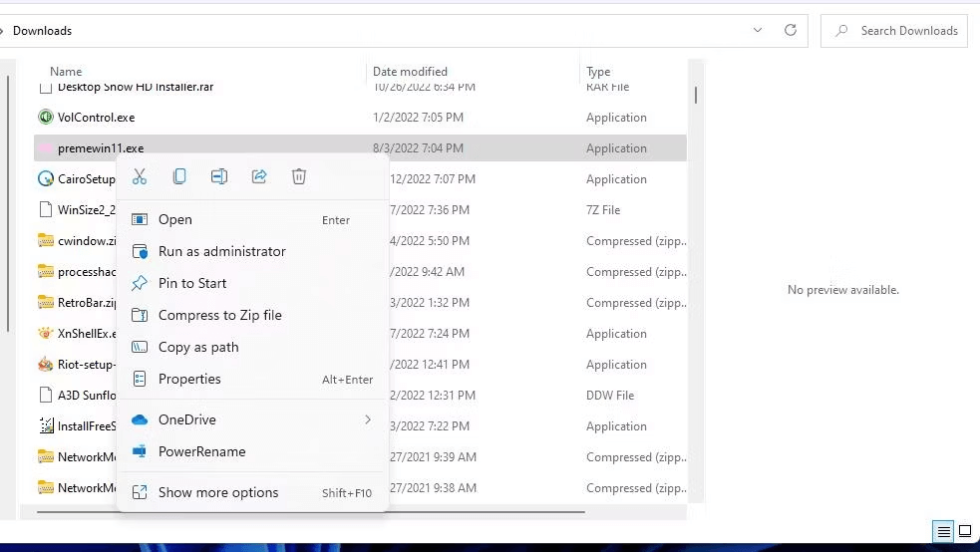Click the WinSize2 file icon
980x552 pixels.
(46, 209)
